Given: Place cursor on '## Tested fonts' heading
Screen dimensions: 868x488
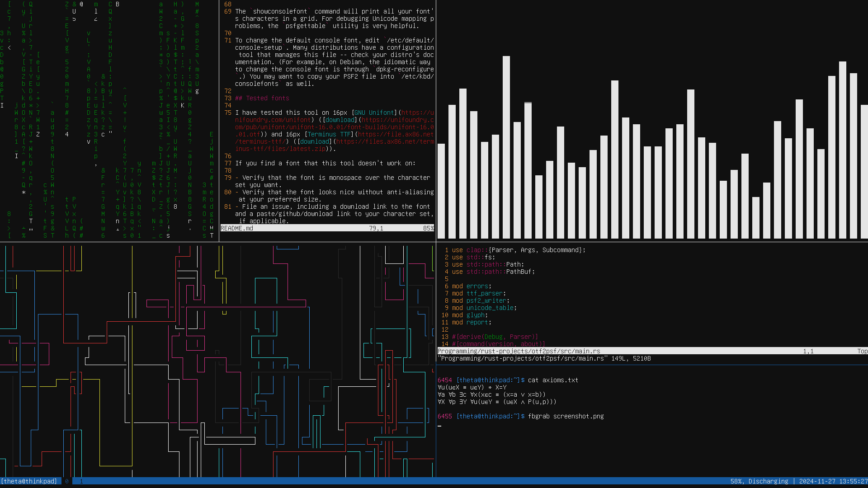Looking at the screenshot, I should (262, 98).
